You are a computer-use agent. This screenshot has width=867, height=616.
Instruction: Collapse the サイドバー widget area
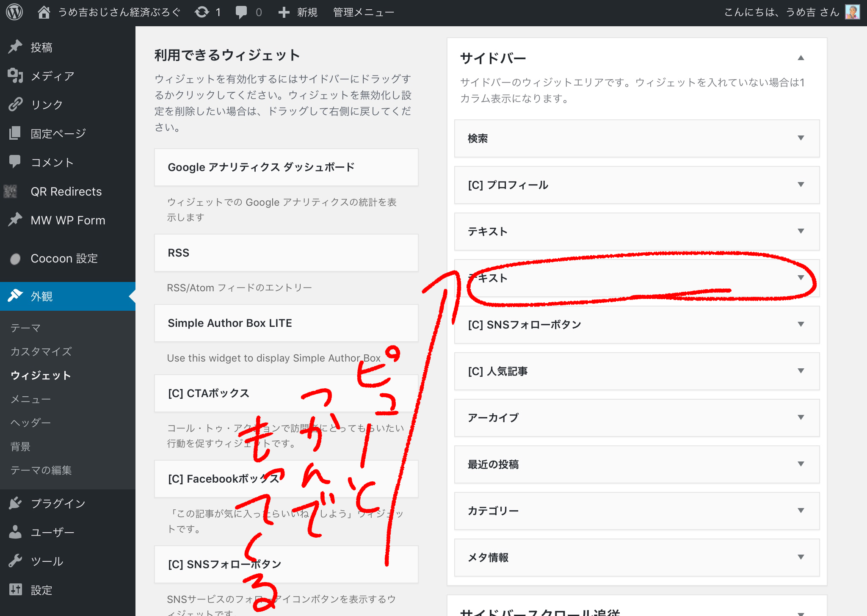pos(801,58)
